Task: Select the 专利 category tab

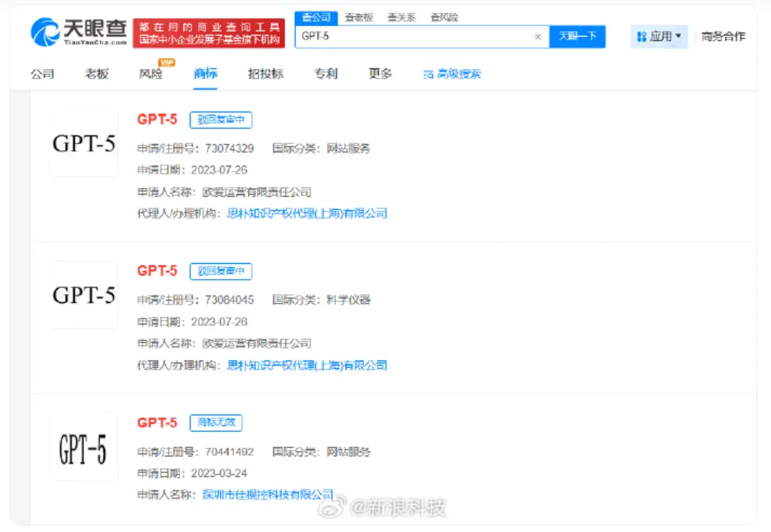Action: (326, 74)
